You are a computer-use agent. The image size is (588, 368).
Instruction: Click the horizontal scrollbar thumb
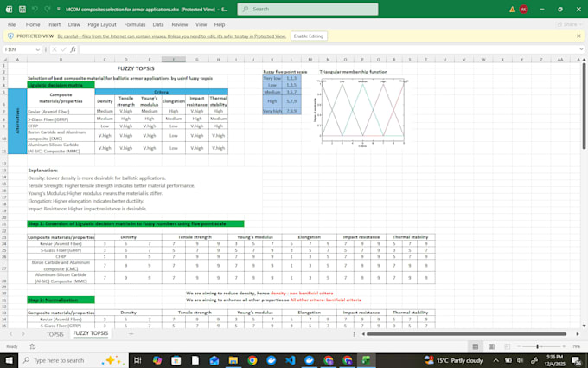(466, 334)
